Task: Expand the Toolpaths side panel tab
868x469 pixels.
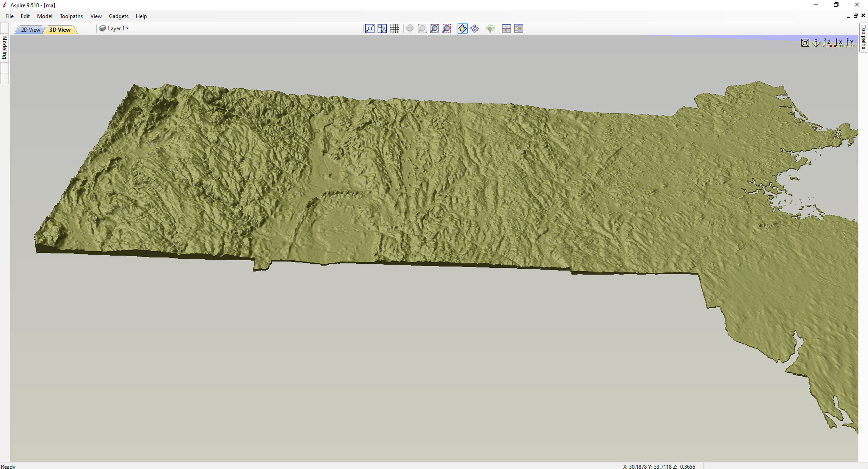Action: tap(864, 37)
